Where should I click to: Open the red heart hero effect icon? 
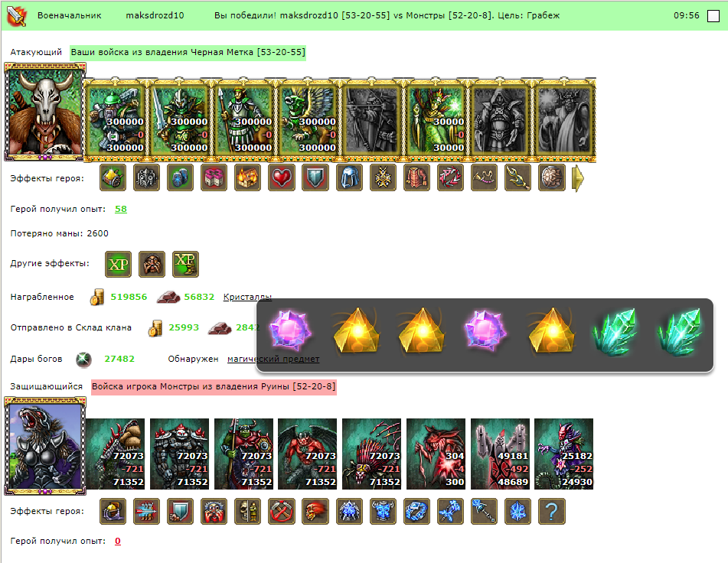(282, 177)
